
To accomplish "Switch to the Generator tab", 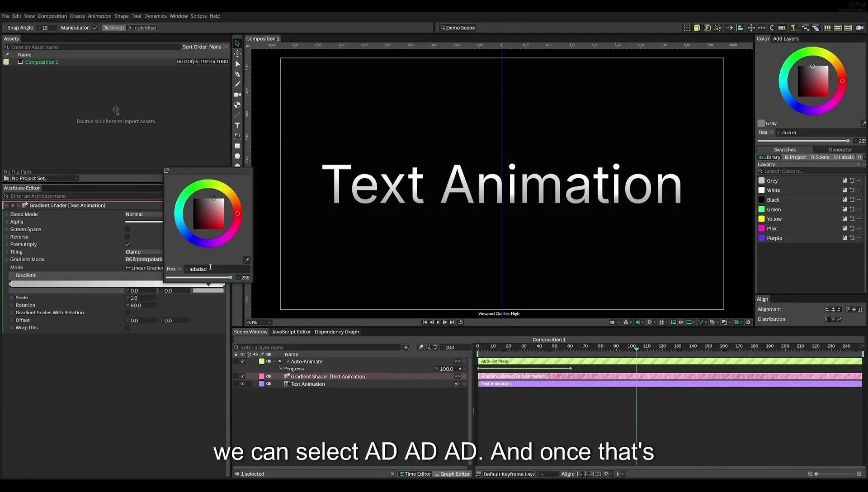I will pyautogui.click(x=840, y=150).
